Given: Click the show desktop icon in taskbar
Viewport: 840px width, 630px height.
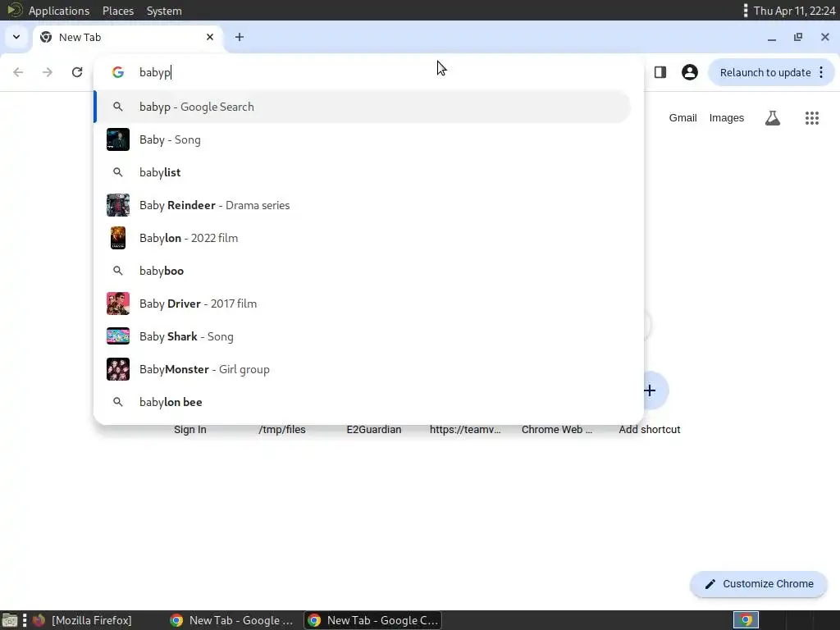Looking at the screenshot, I should click(10, 620).
